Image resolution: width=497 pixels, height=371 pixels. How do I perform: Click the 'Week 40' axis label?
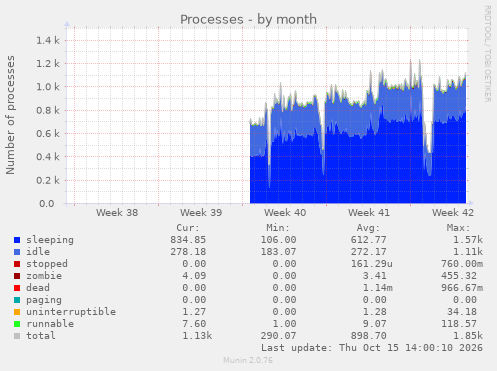[285, 213]
